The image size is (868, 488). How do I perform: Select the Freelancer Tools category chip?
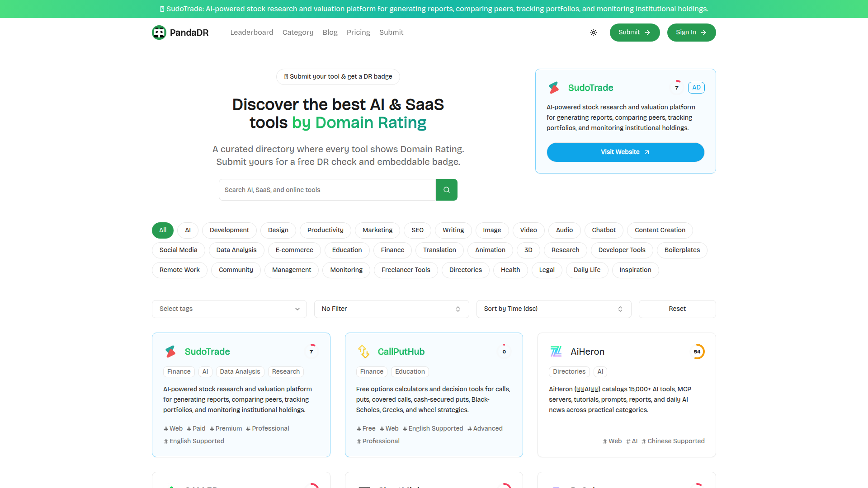coord(406,270)
